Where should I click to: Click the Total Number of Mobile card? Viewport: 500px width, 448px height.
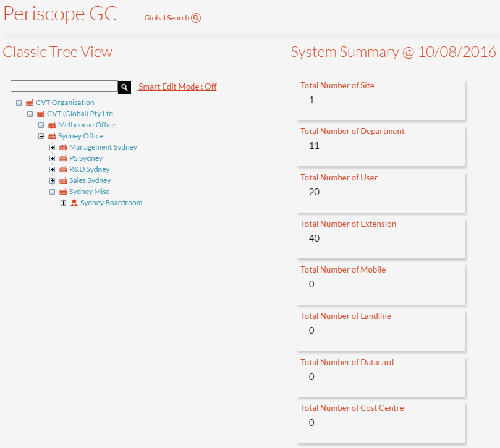coord(381,284)
